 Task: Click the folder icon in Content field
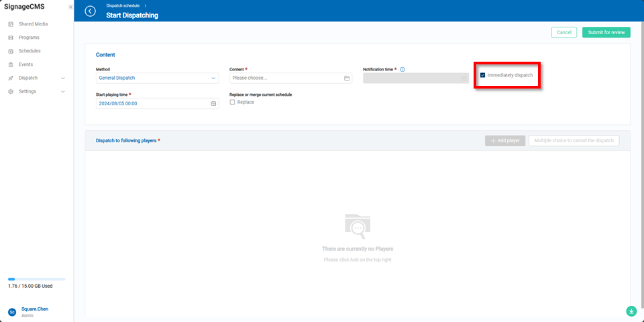point(347,78)
